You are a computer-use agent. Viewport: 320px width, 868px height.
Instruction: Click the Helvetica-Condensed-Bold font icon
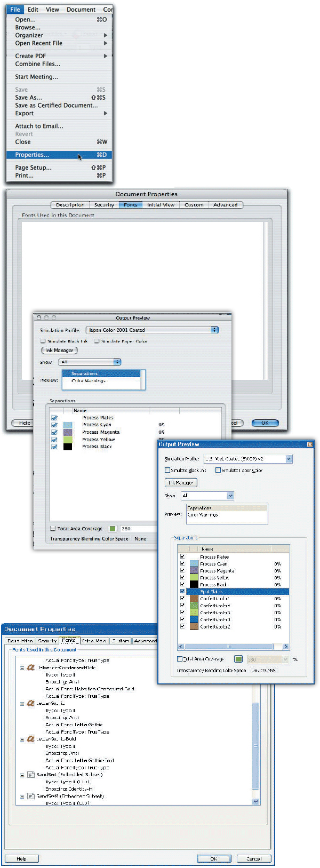31,667
